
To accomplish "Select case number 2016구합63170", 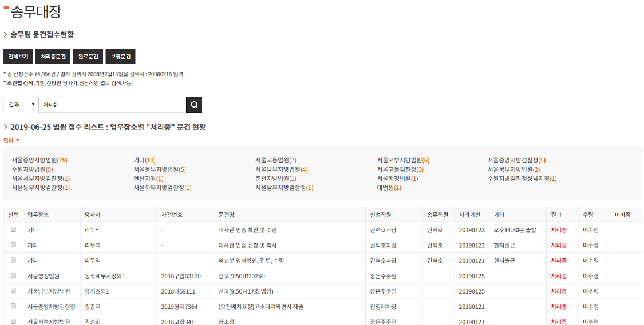I will click(x=181, y=276).
